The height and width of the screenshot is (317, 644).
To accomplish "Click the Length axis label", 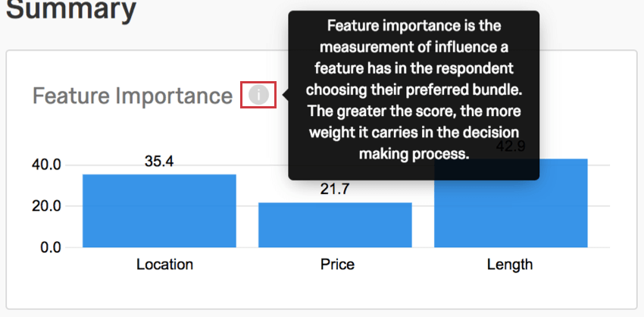I will (x=510, y=265).
